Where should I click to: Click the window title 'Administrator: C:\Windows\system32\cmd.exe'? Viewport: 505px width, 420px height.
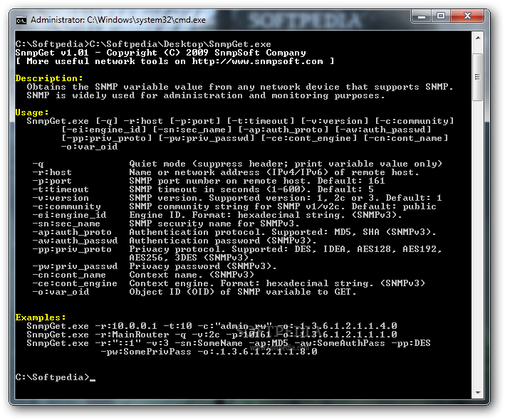tap(118, 20)
